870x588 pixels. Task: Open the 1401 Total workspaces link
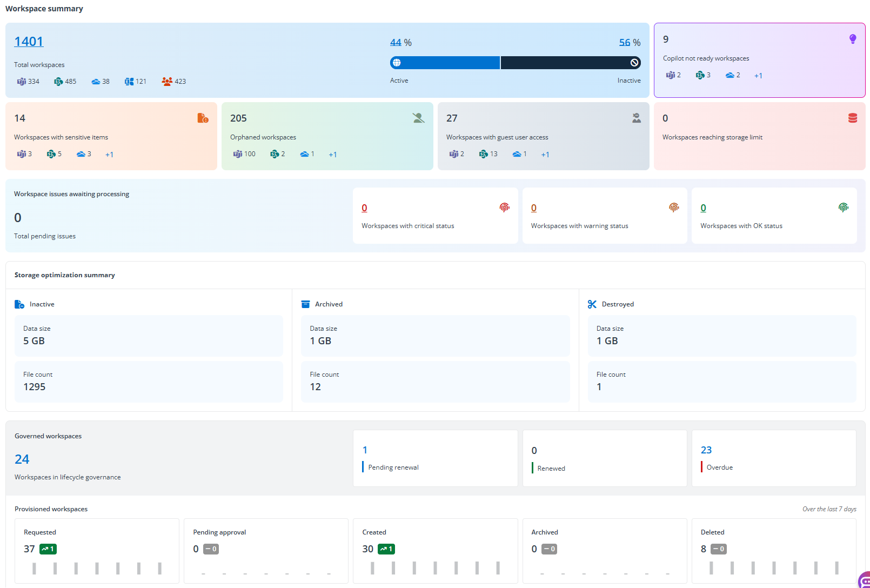pos(28,41)
